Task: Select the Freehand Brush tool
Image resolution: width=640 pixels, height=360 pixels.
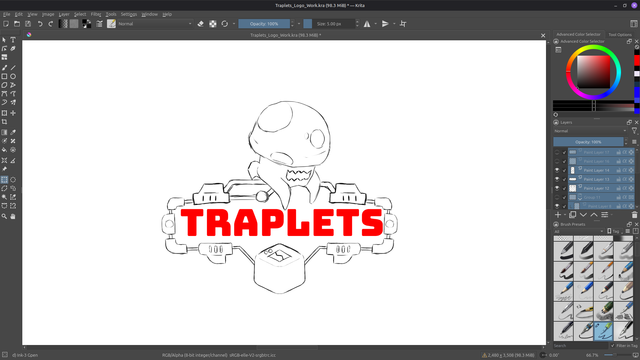Action: 4,68
